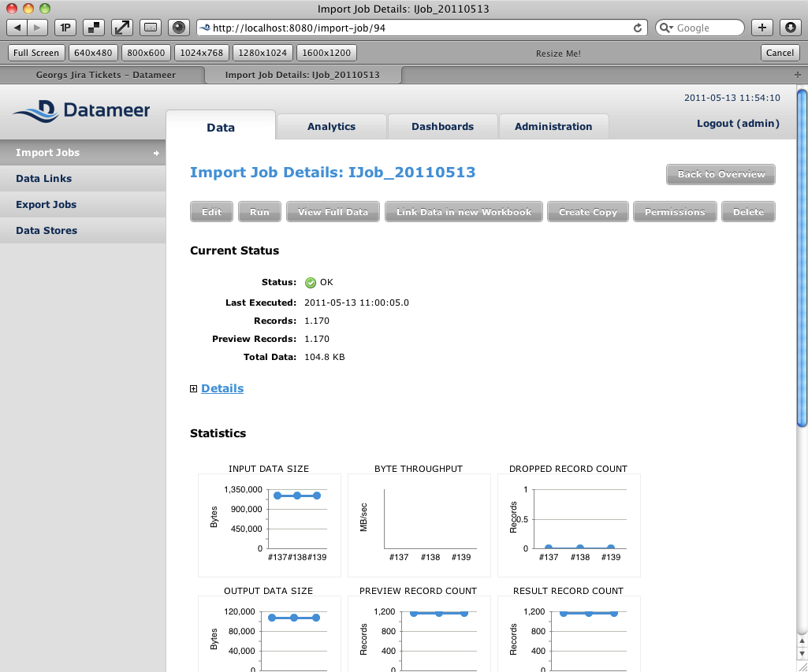The width and height of the screenshot is (808, 672).
Task: Open downloads with the down-arrow button
Action: pos(791,28)
